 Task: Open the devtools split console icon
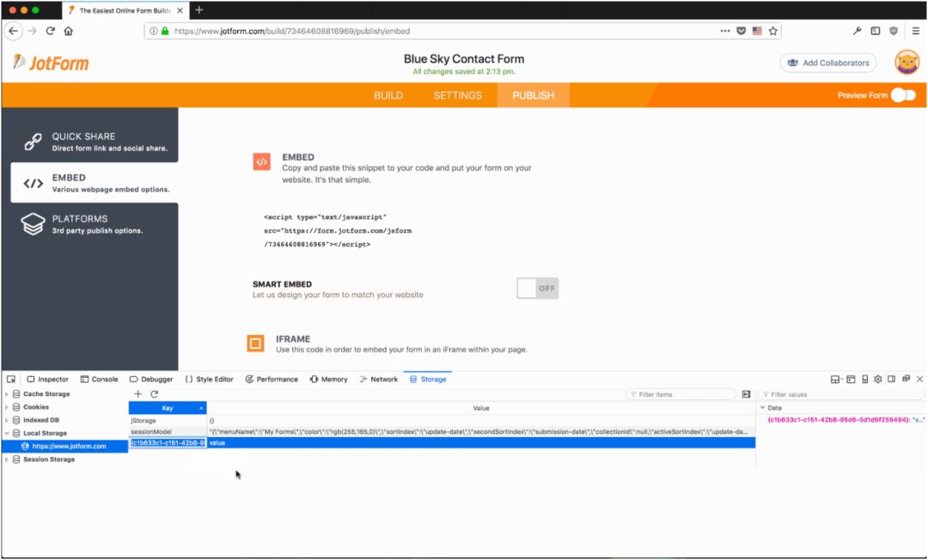click(851, 379)
